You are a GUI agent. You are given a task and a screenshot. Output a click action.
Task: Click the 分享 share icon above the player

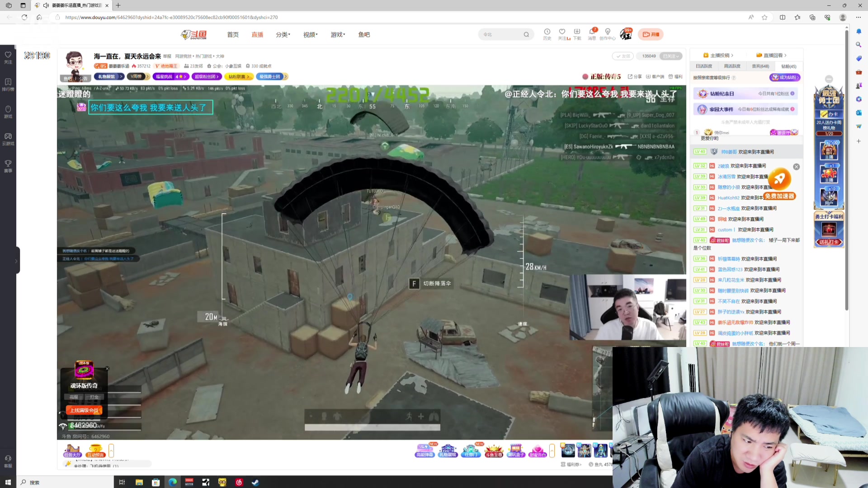[x=635, y=76]
